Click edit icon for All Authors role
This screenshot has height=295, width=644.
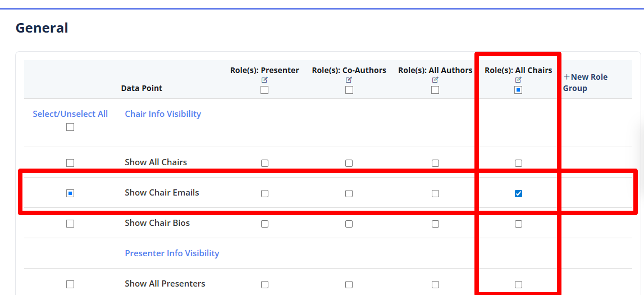[435, 80]
